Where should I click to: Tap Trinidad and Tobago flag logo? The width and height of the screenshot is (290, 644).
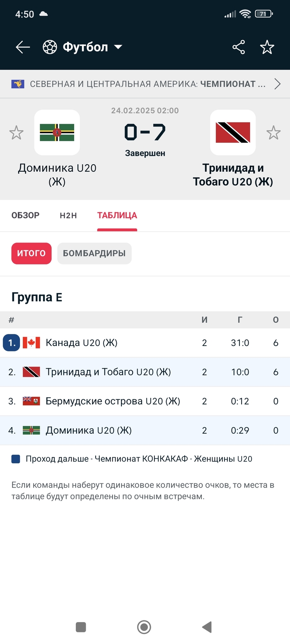pyautogui.click(x=233, y=132)
